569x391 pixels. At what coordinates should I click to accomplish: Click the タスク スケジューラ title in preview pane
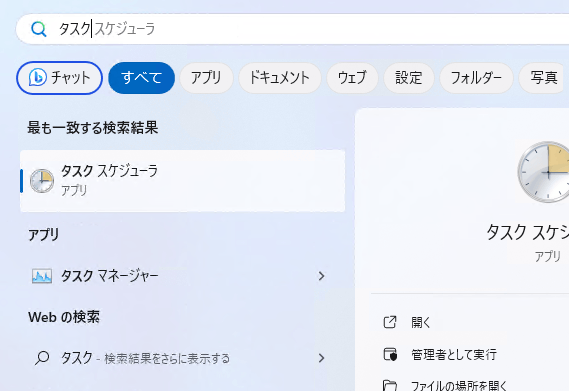[527, 232]
